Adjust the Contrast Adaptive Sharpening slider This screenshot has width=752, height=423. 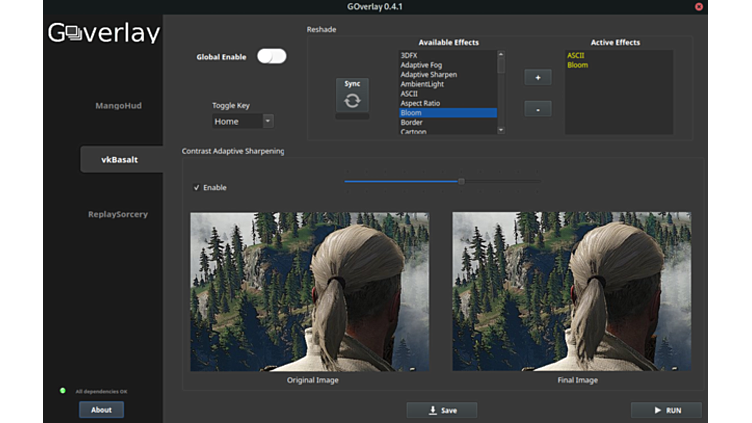[x=461, y=181]
